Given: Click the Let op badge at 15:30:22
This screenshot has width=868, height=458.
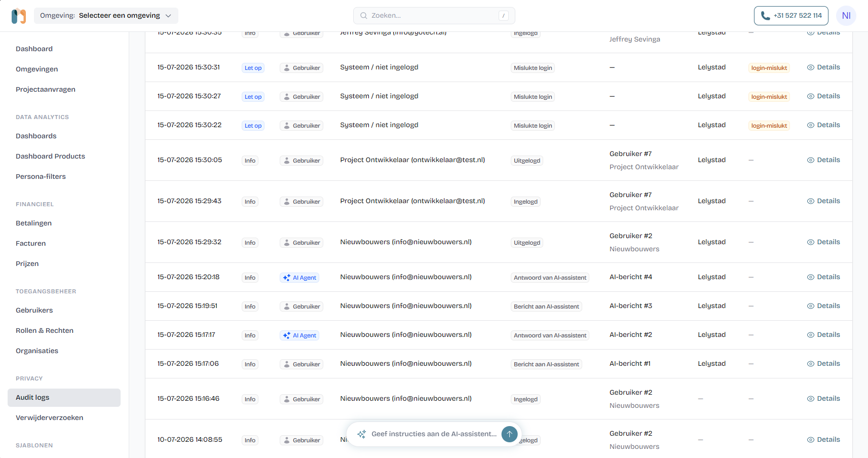Looking at the screenshot, I should (253, 126).
